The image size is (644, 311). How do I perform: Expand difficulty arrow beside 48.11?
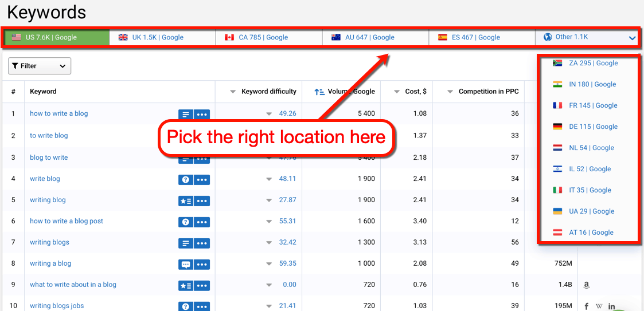pos(269,179)
